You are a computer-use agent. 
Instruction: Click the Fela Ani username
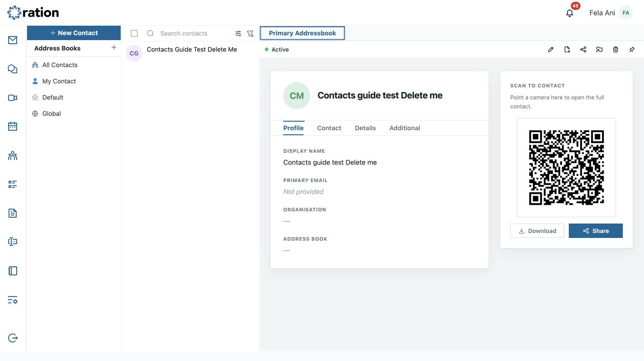click(x=602, y=13)
